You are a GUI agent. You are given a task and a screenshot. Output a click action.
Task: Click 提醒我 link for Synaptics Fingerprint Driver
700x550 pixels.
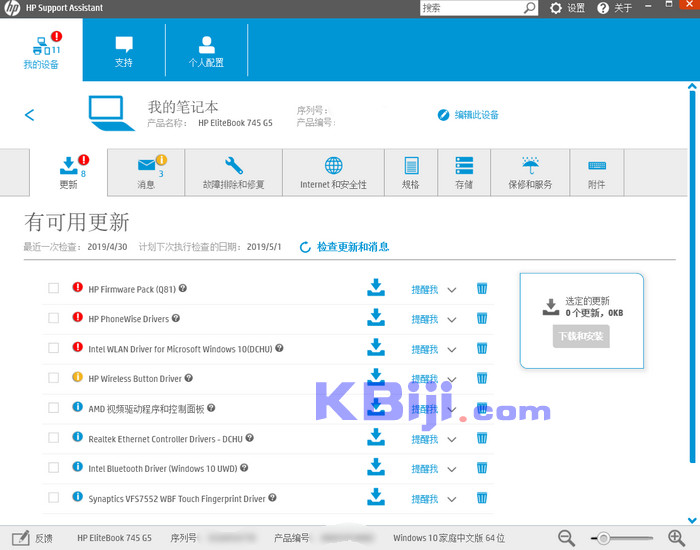(425, 499)
